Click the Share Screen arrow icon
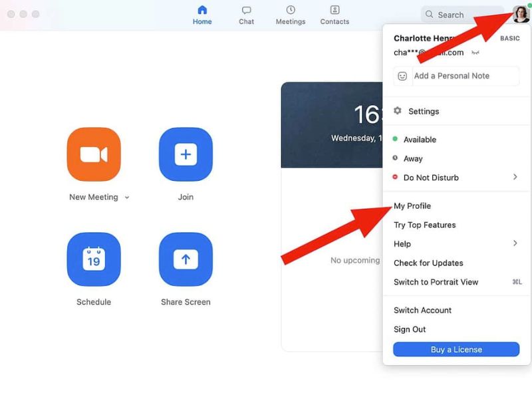The width and height of the screenshot is (532, 399). click(186, 259)
